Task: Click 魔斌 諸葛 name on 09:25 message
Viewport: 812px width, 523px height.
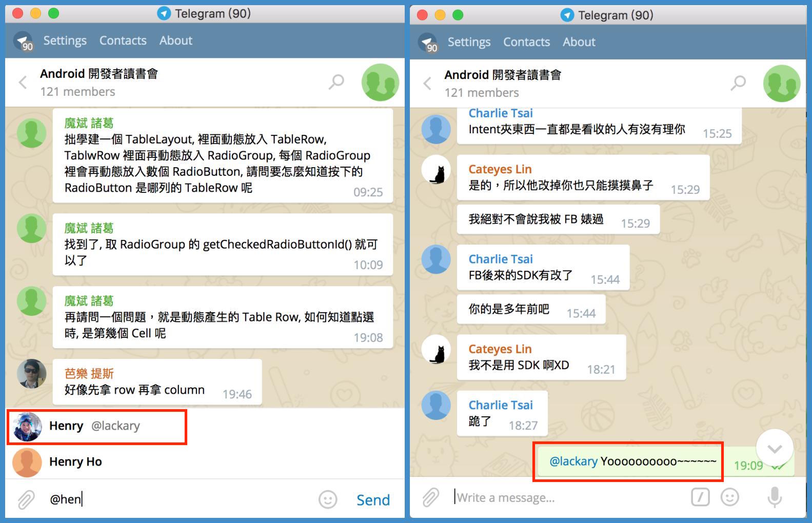Action: point(89,123)
